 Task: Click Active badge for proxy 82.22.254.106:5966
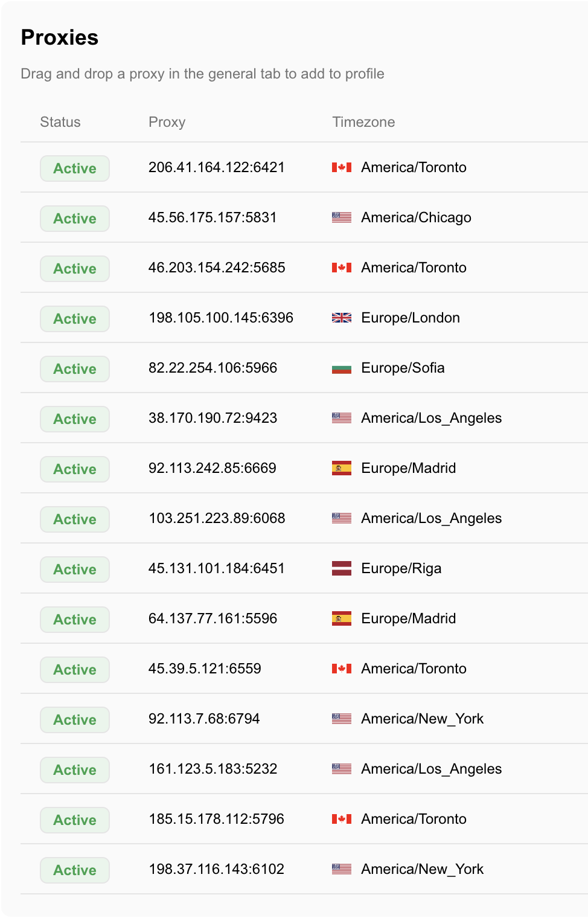click(75, 369)
